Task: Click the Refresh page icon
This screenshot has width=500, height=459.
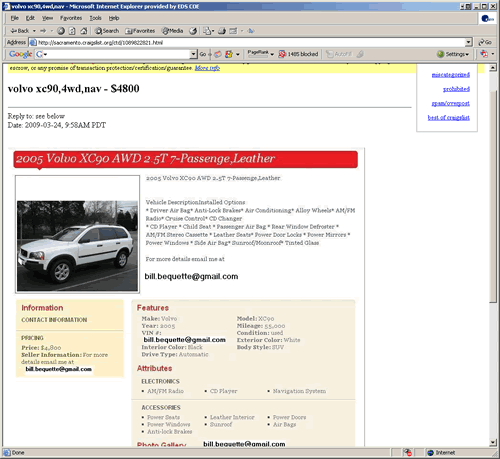Action: click(x=72, y=31)
